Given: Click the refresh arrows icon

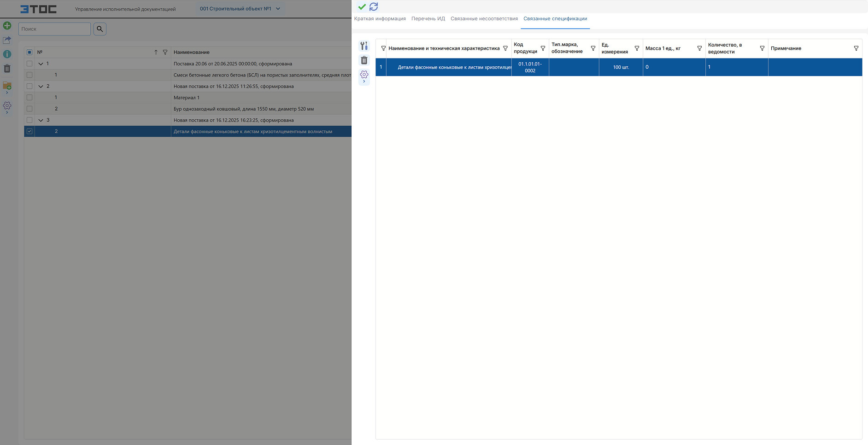Looking at the screenshot, I should coord(374,6).
